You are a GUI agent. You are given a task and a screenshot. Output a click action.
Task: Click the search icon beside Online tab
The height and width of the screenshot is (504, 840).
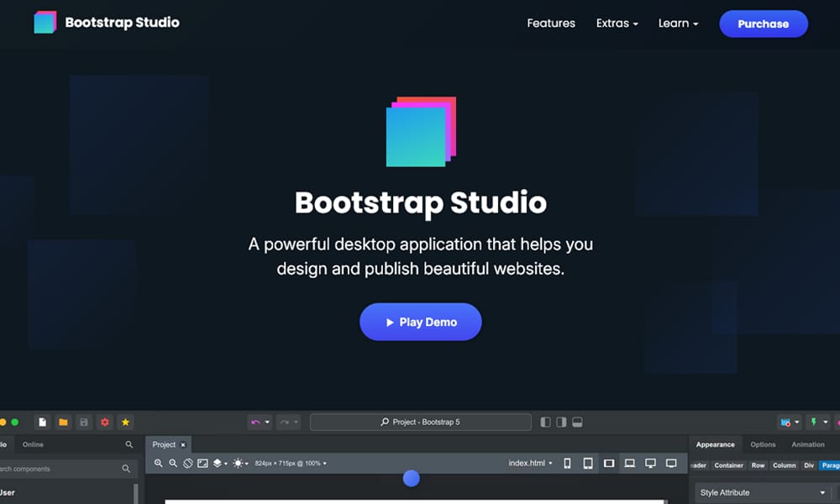(x=129, y=444)
